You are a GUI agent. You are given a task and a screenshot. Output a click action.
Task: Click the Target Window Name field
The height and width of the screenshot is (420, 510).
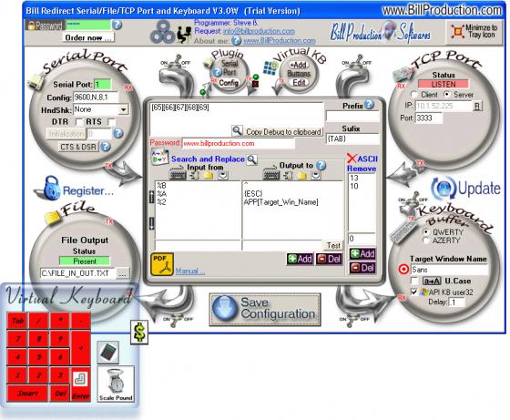(x=449, y=270)
